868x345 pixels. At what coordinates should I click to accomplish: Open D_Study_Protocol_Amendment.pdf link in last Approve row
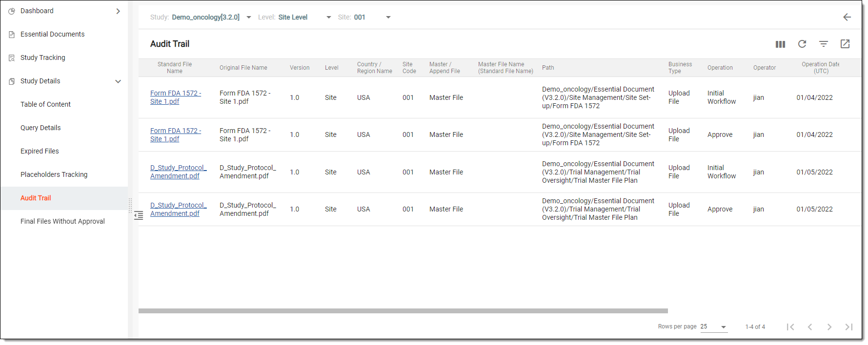[179, 210]
